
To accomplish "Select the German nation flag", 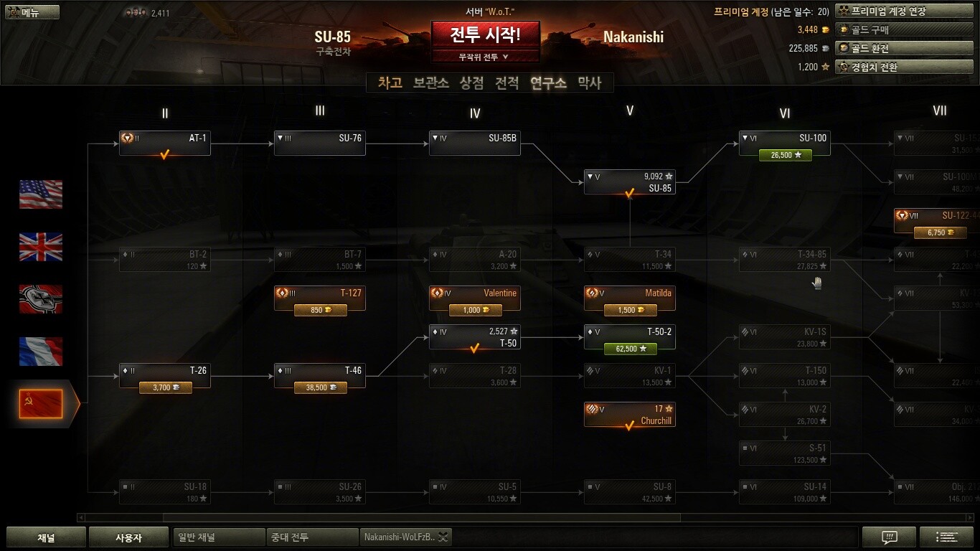I will [41, 299].
